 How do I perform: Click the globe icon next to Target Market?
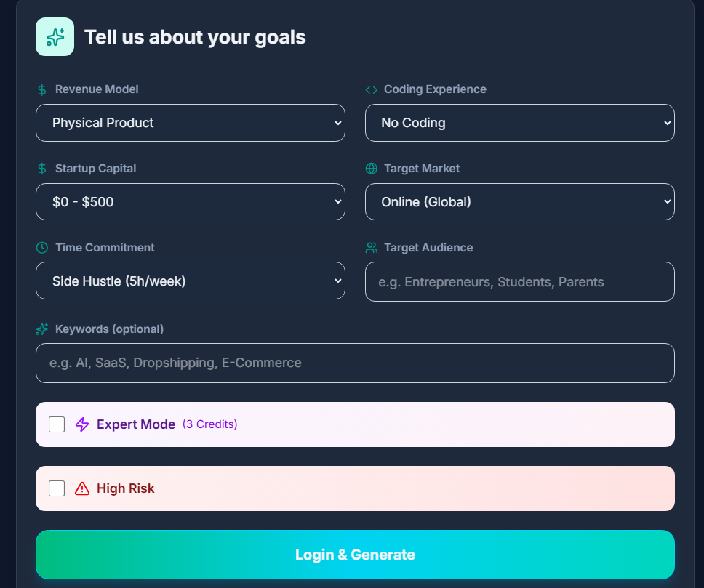371,168
